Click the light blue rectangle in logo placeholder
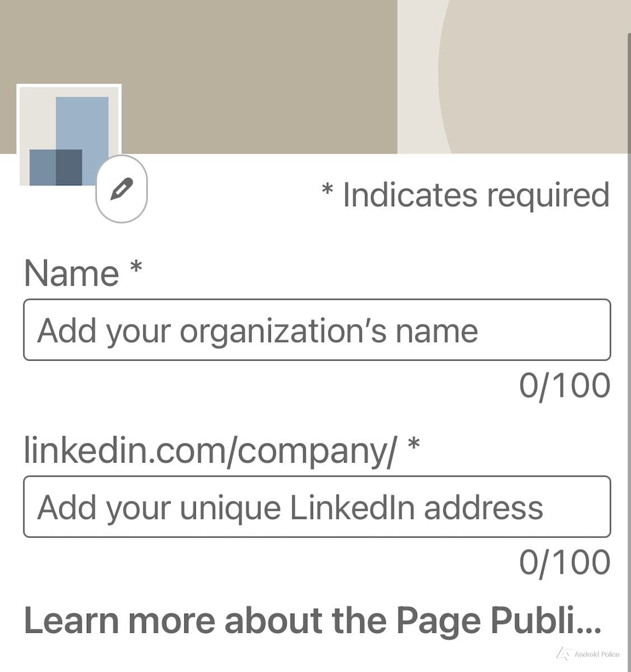The height and width of the screenshot is (672, 631). coord(82,120)
